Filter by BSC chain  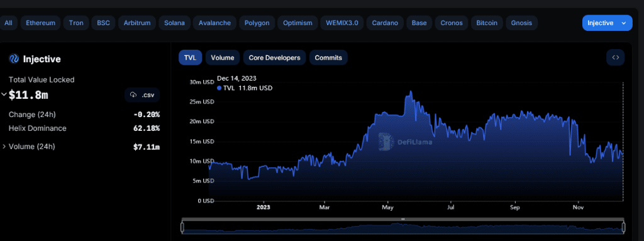[104, 23]
